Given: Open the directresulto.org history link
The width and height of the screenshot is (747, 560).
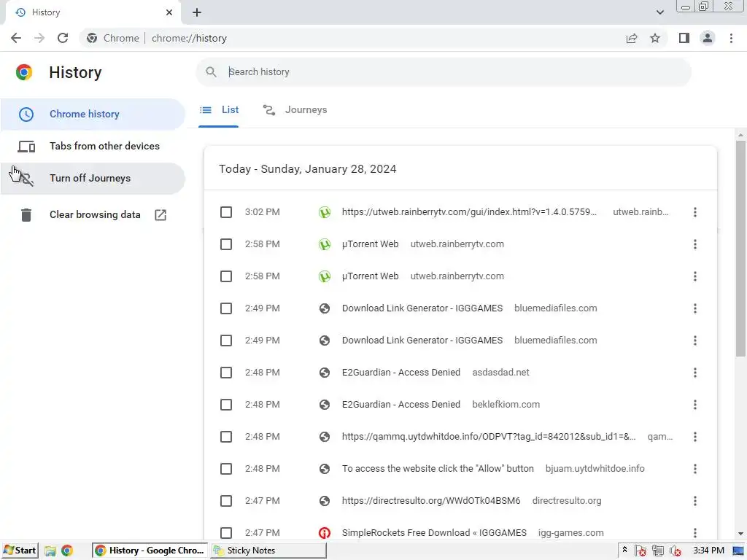Looking at the screenshot, I should coord(431,501).
